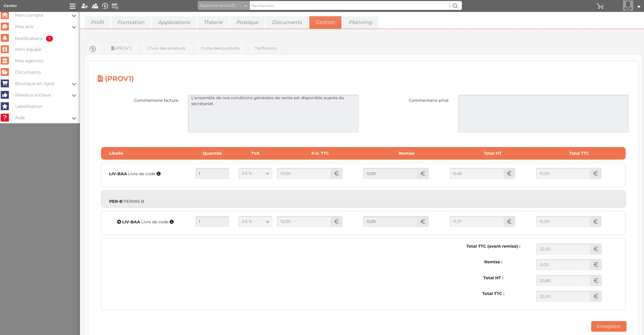Click the add learner icon in top toolbar
Viewport: 644px width, 335px height.
tap(84, 6)
